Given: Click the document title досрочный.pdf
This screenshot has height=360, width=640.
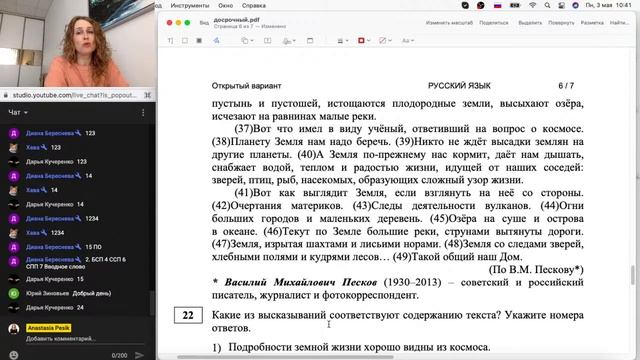Looking at the screenshot, I should click(x=236, y=20).
